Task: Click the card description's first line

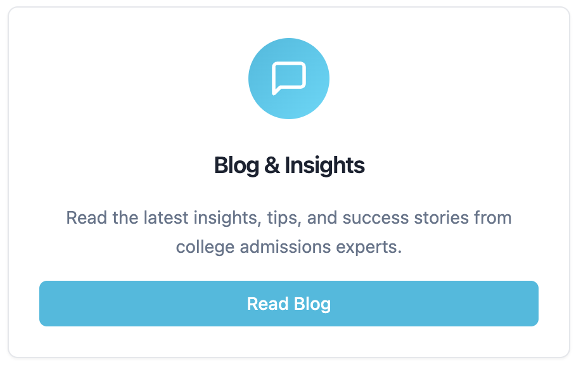Action: 289,218
